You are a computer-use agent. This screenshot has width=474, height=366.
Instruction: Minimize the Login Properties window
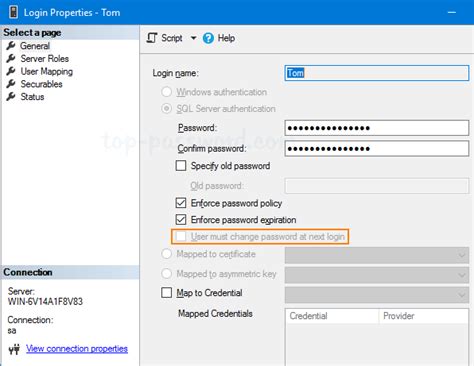coord(452,13)
